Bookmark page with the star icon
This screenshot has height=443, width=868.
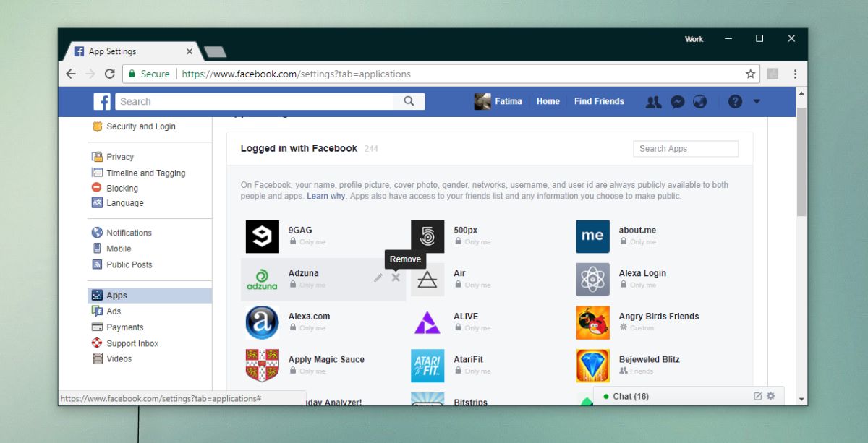(x=750, y=74)
